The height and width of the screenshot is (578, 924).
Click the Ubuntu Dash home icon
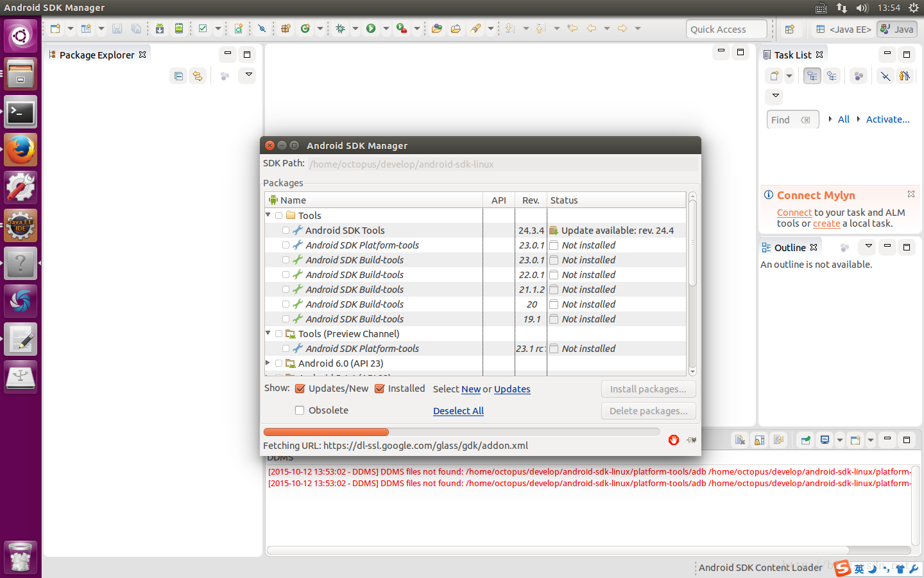coord(21,36)
